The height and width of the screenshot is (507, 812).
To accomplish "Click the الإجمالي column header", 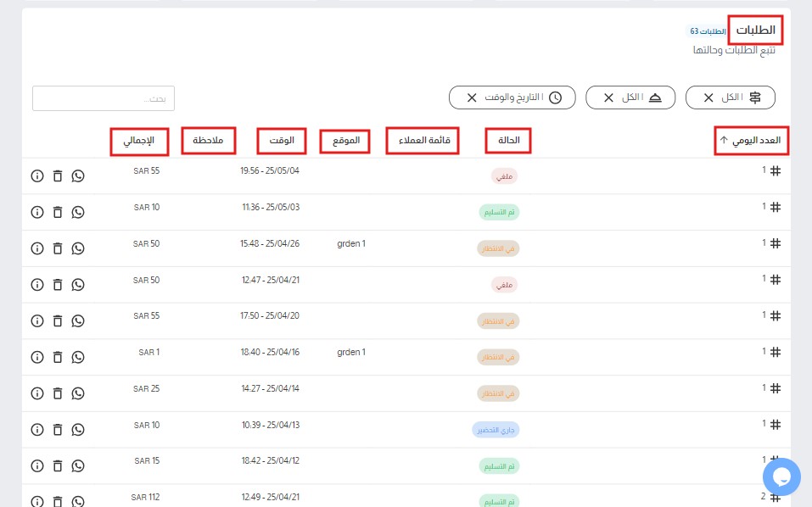I will 139,141.
